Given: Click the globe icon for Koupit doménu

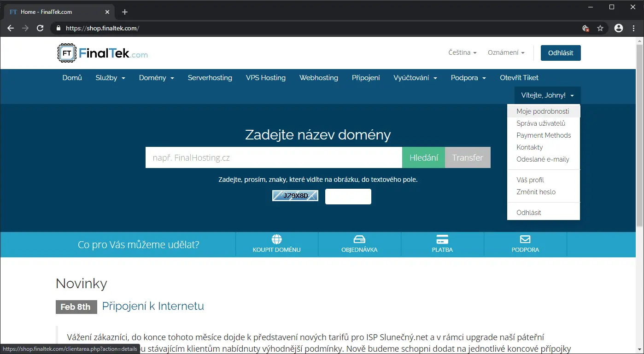Looking at the screenshot, I should click(x=276, y=239).
